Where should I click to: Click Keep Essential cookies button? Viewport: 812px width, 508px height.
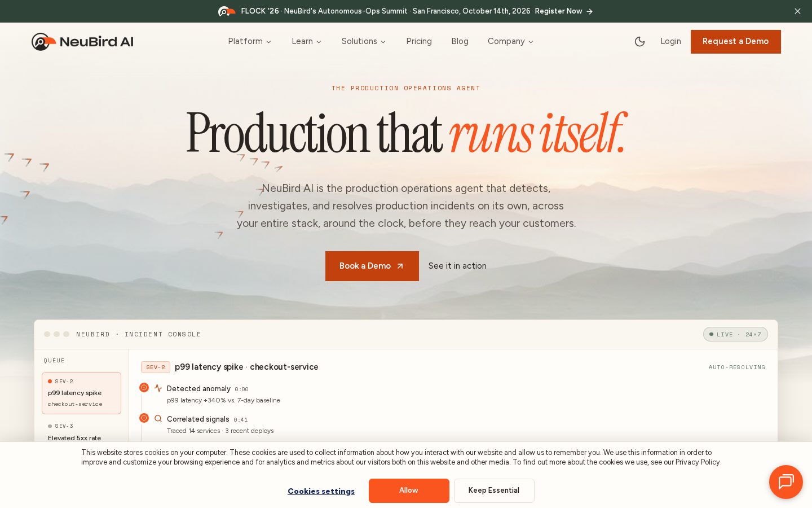(x=494, y=491)
